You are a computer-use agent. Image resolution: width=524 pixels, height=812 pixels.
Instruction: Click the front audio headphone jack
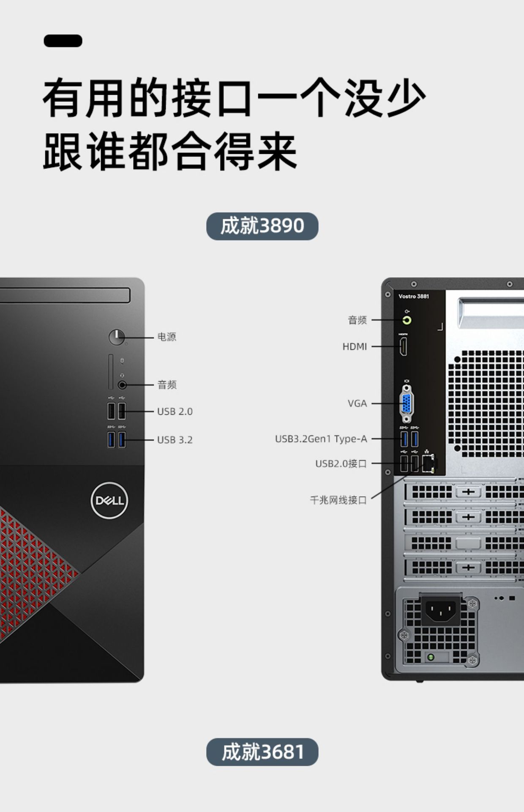click(123, 385)
